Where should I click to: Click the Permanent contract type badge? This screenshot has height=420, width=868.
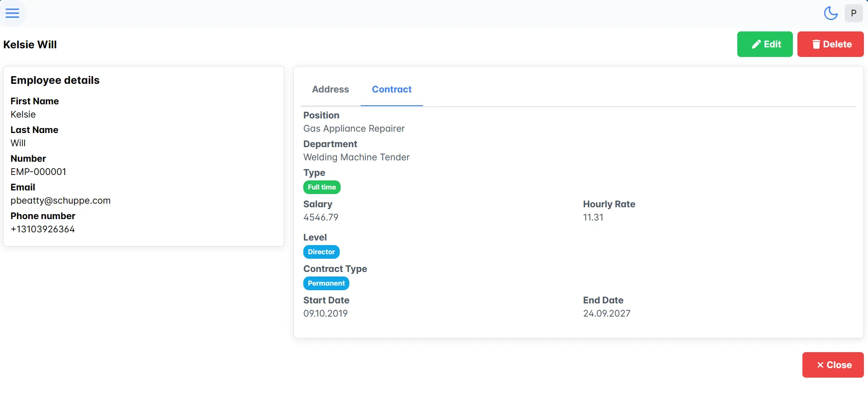(x=326, y=283)
